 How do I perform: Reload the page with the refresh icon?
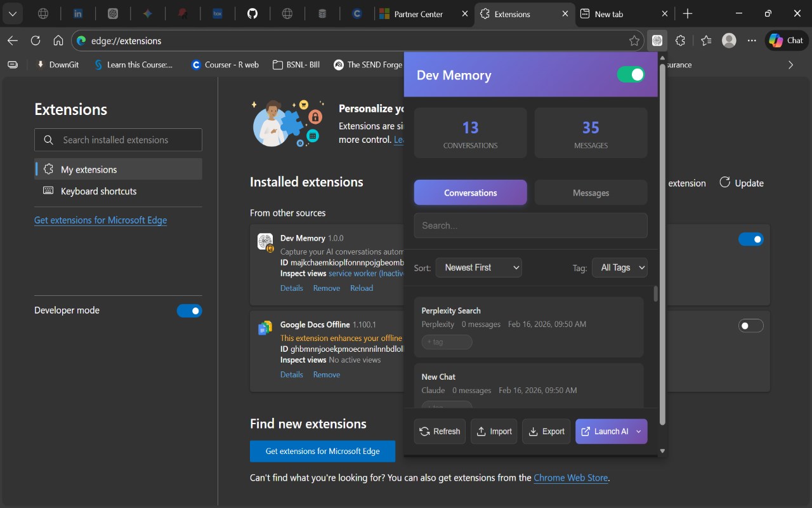pyautogui.click(x=36, y=41)
